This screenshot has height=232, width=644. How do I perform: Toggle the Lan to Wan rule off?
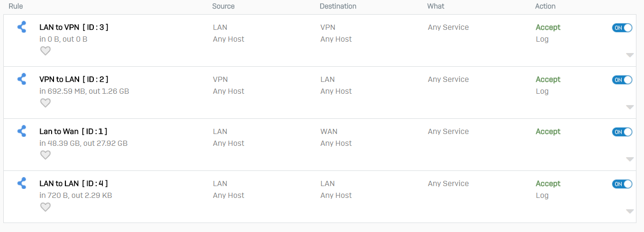(622, 132)
